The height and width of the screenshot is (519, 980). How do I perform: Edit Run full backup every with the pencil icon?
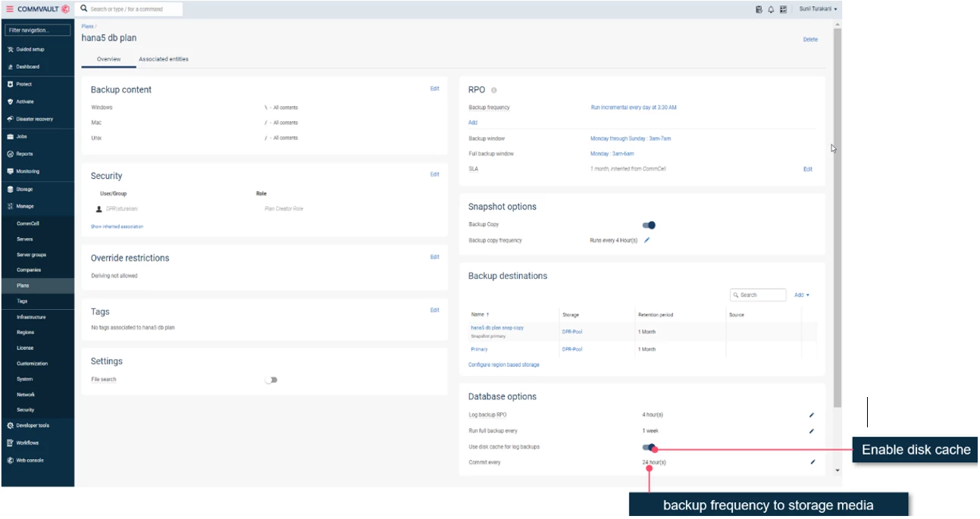tap(812, 431)
